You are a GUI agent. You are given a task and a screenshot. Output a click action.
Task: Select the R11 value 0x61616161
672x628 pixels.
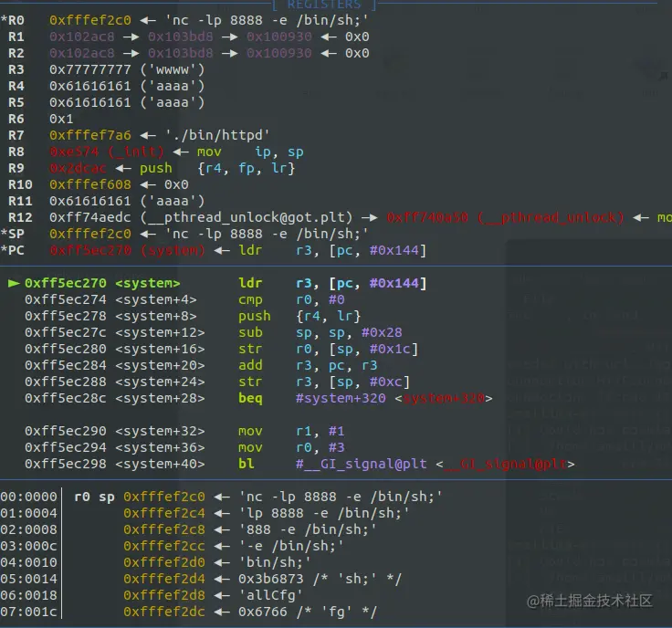[x=90, y=201]
